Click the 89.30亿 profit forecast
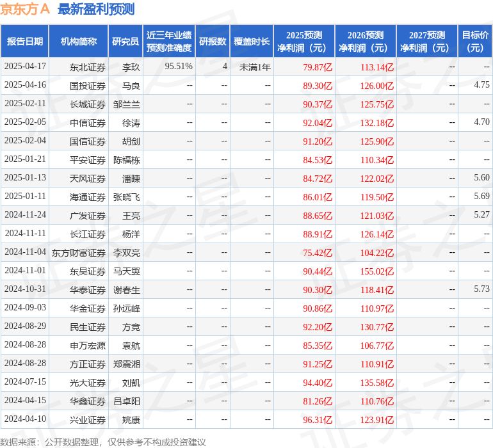Viewport: 493px width, 448px height. click(318, 86)
